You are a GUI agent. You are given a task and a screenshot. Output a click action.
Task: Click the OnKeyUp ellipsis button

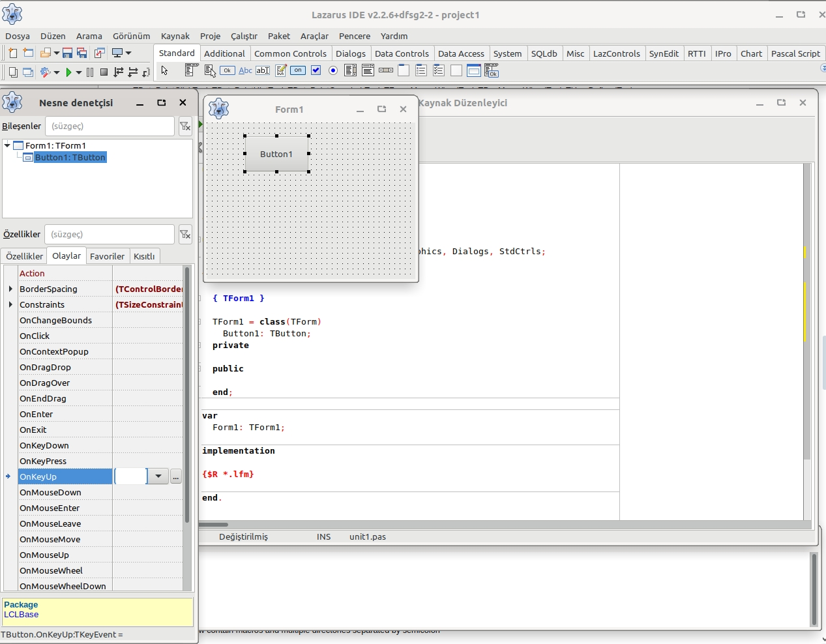176,477
